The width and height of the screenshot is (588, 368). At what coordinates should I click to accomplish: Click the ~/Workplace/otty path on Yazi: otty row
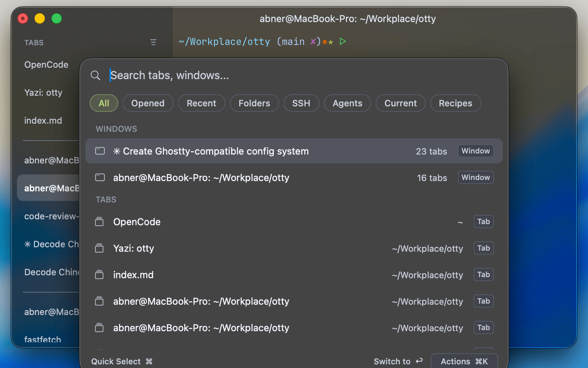click(427, 249)
